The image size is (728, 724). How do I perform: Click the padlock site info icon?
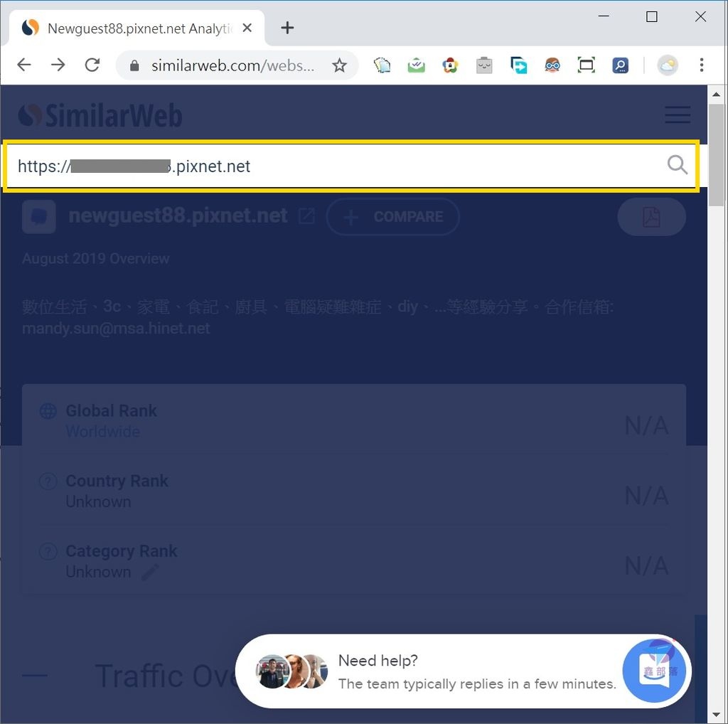click(134, 65)
